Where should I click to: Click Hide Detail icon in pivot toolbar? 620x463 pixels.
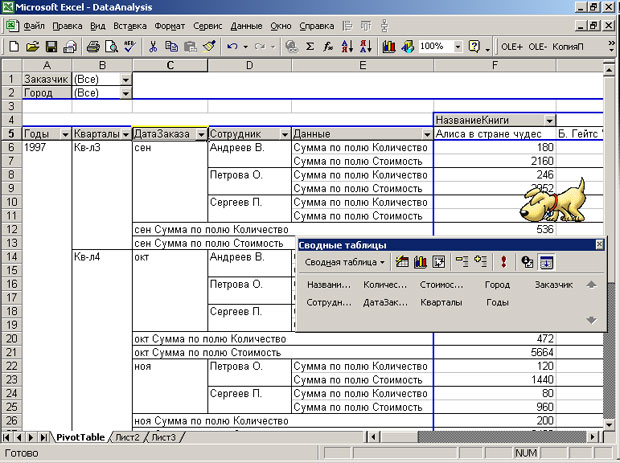pyautogui.click(x=461, y=262)
